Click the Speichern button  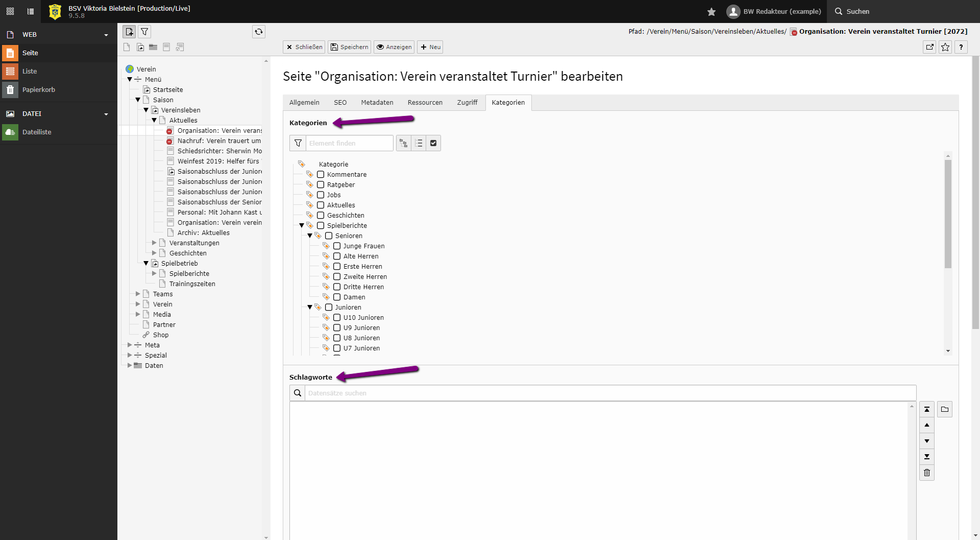pyautogui.click(x=349, y=47)
